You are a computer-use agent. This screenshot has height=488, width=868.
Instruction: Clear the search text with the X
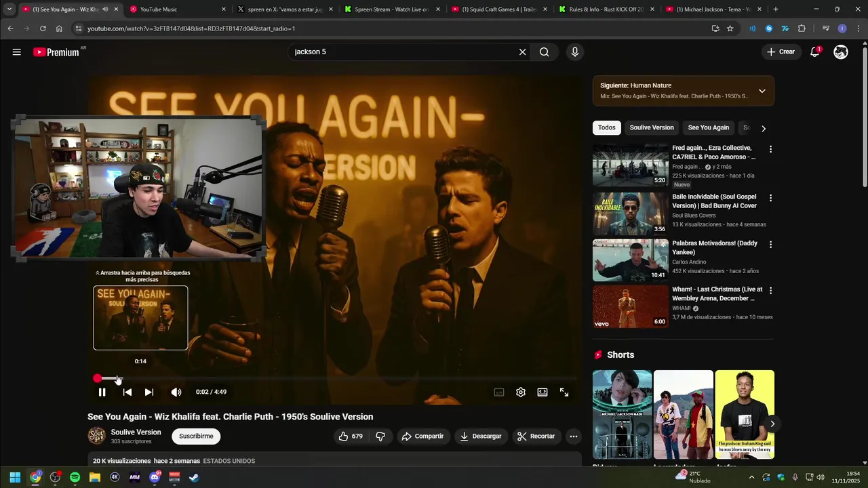[522, 52]
